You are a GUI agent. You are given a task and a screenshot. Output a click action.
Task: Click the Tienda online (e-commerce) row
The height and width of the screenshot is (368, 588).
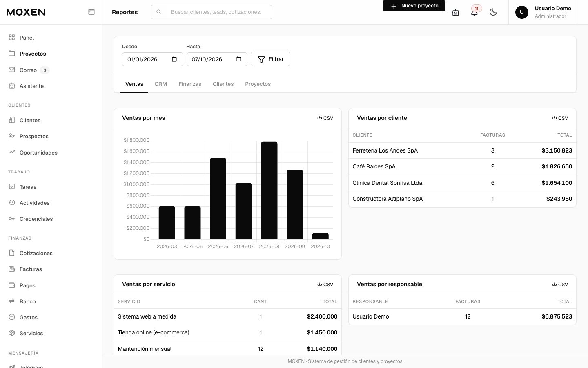(227, 332)
